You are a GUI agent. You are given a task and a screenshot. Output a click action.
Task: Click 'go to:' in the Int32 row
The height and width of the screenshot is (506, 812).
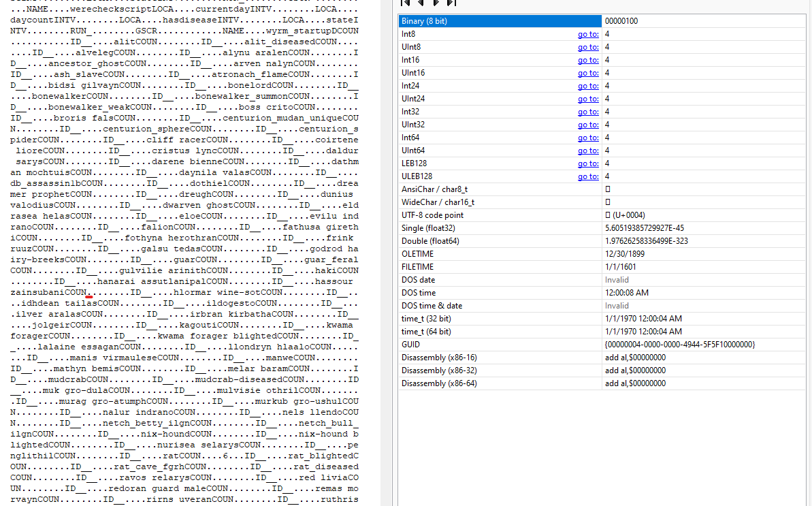588,112
